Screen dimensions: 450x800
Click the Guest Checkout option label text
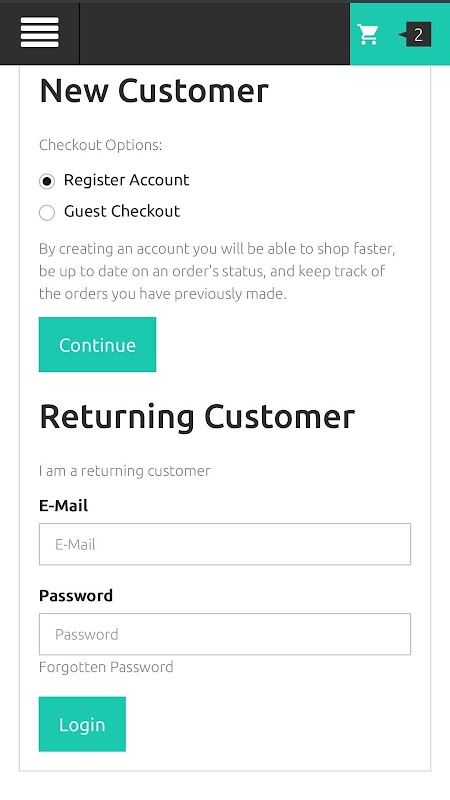122,211
